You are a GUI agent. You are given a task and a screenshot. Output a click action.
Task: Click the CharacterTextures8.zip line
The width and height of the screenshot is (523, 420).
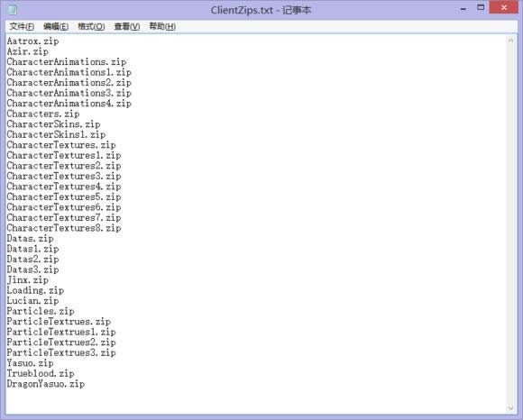point(64,228)
